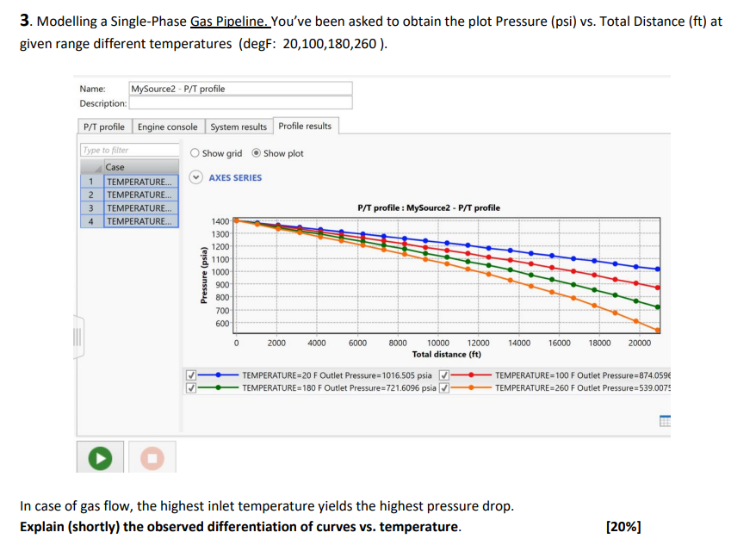Click the plot title P/T profile : MySource2
Viewport: 756px width, 551px height.
[429, 207]
